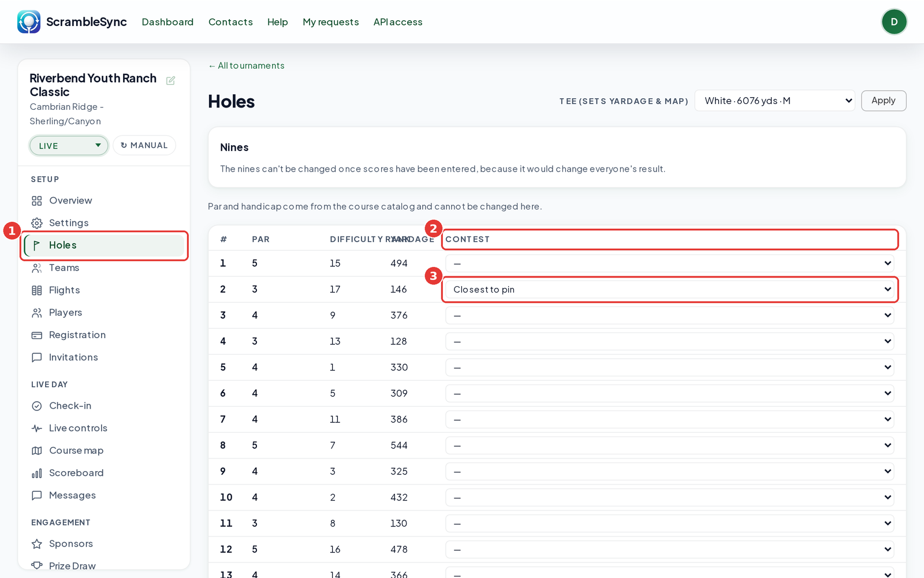Viewport: 924px width, 578px height.
Task: Click the Settings gear icon
Action: click(x=37, y=223)
